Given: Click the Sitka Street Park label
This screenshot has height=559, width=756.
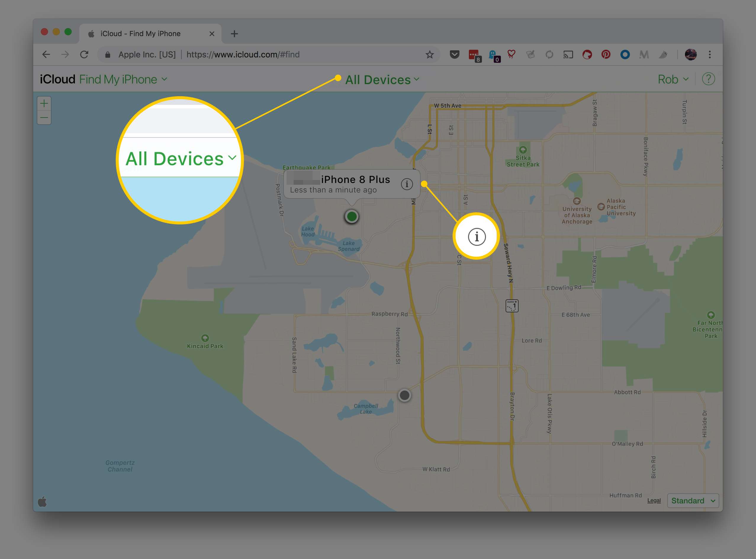Looking at the screenshot, I should (x=523, y=161).
